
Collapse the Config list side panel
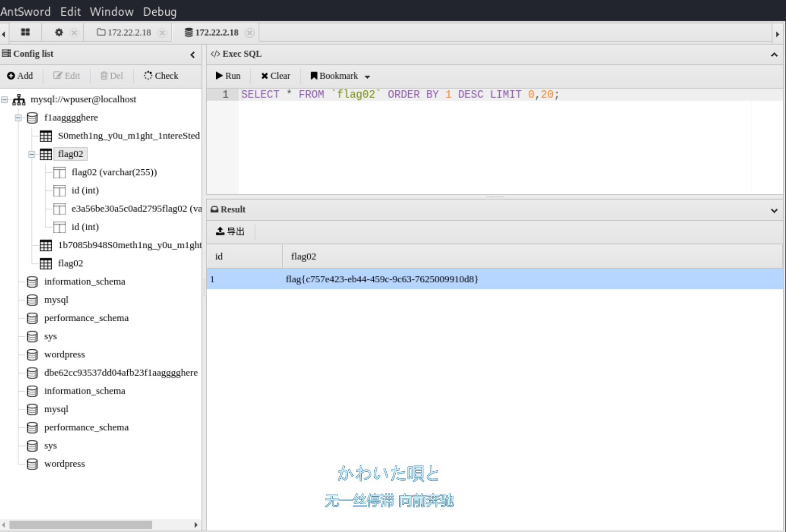(x=192, y=54)
